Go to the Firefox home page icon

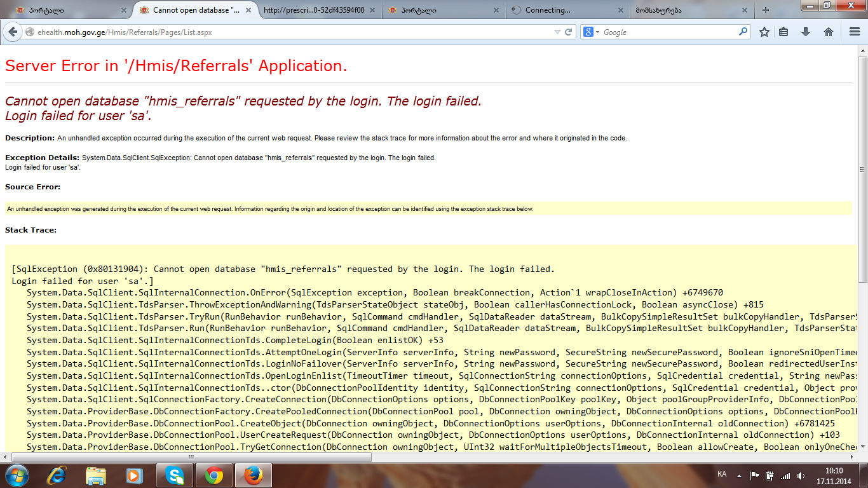[x=828, y=32]
